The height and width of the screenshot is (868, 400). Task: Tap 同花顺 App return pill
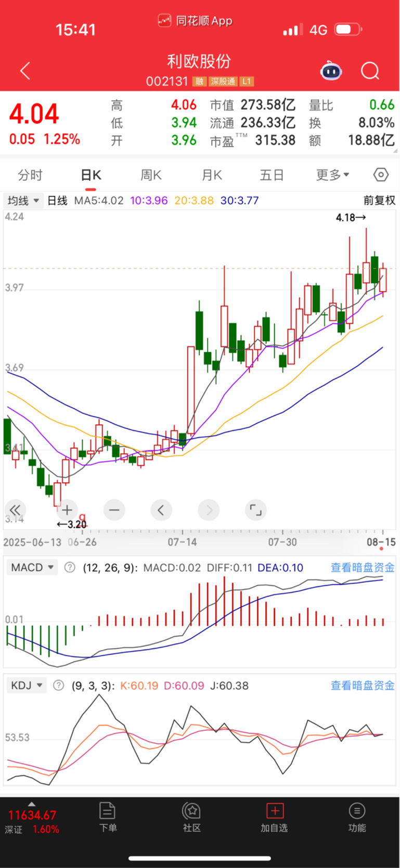(x=195, y=21)
